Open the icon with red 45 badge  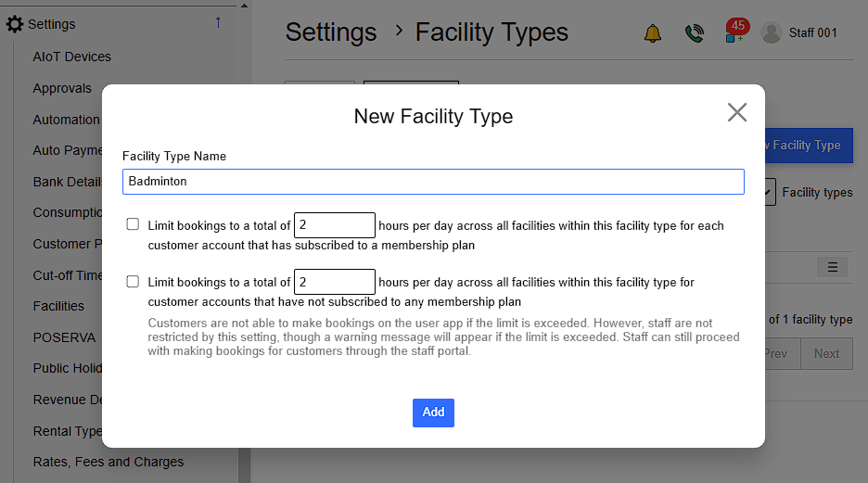pyautogui.click(x=735, y=32)
